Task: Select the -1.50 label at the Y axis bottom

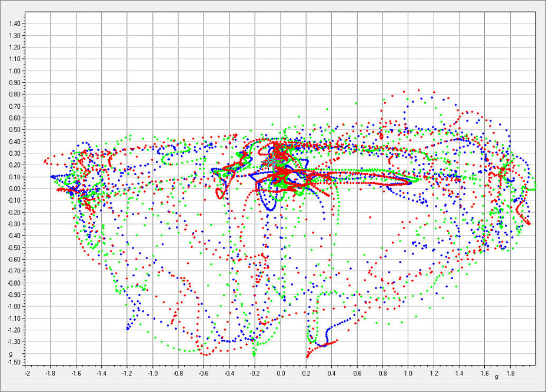Action: click(x=13, y=362)
